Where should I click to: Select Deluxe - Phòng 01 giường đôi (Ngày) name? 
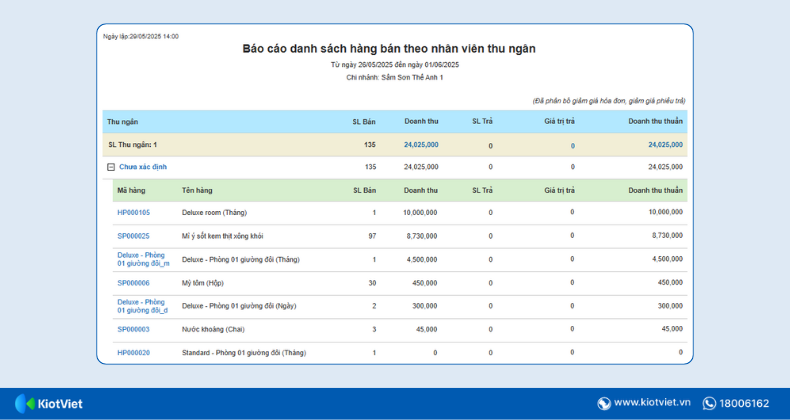[x=239, y=306]
